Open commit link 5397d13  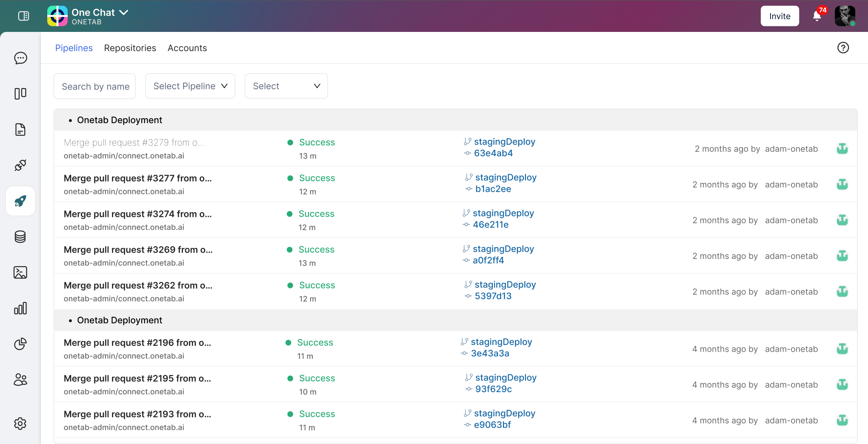point(493,296)
